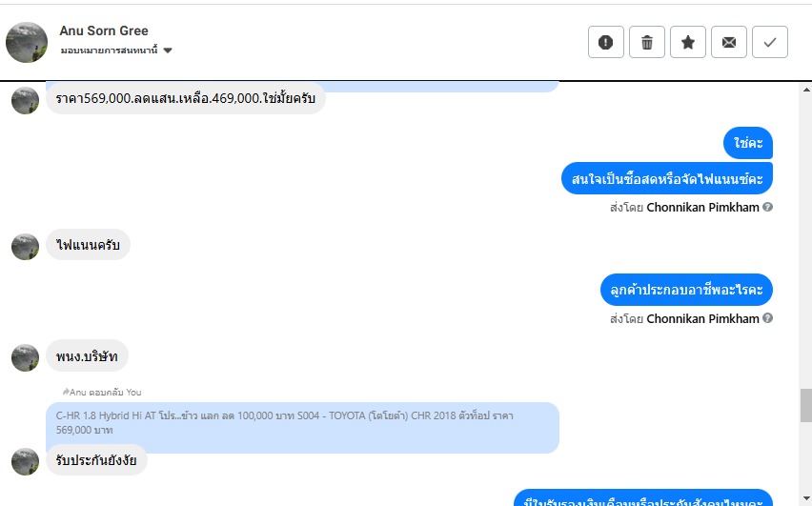Screen dimensions: 812x506
Task: Open quoted C-HR 1.8 Hybrid reply message
Action: pos(302,422)
